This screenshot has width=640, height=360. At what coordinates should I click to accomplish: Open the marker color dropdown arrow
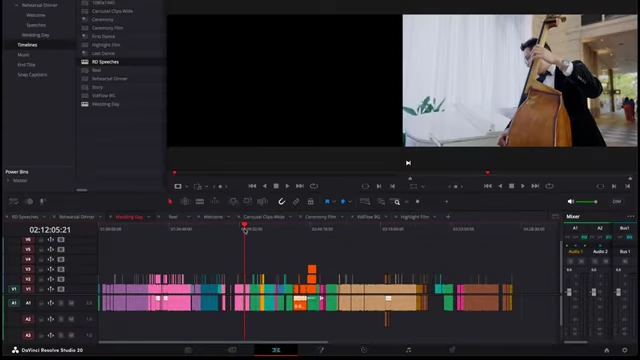[350, 202]
